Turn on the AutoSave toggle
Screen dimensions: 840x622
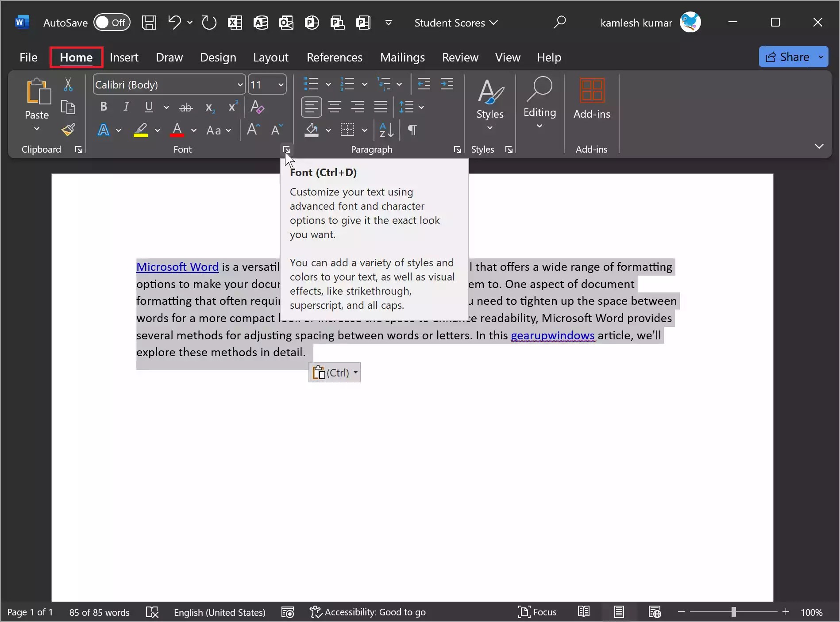(112, 23)
